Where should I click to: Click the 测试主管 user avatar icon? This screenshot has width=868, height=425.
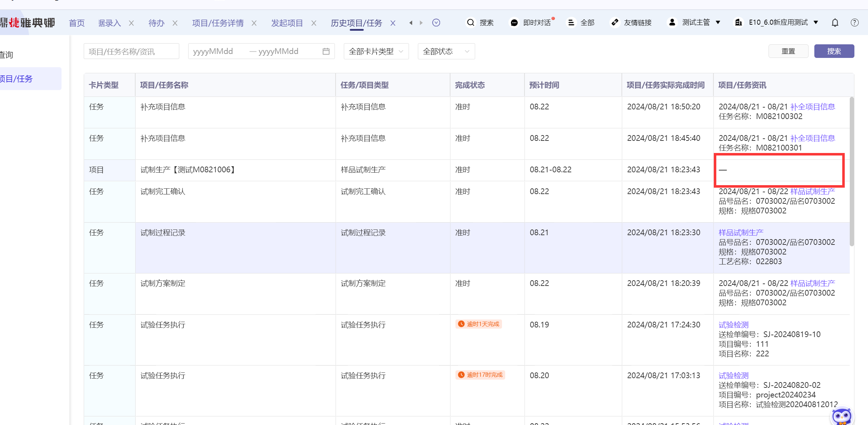(x=672, y=22)
